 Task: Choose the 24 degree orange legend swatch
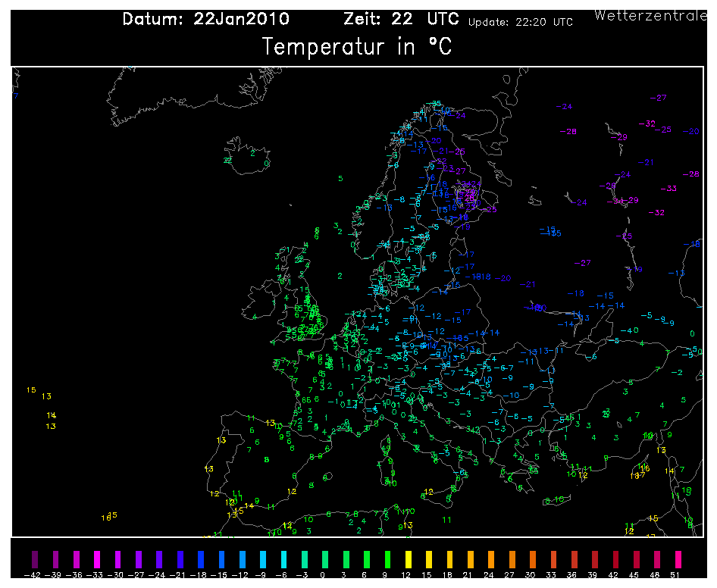tap(490, 561)
